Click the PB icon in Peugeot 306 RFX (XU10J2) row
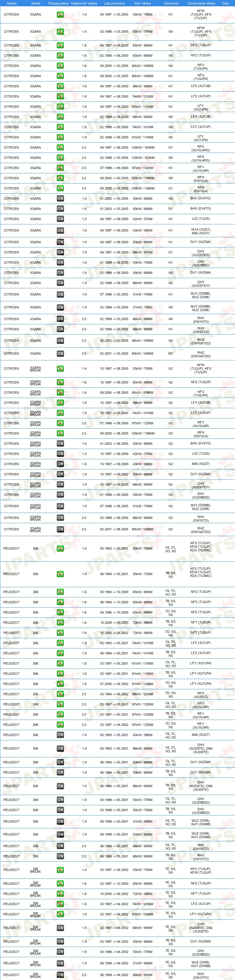This screenshot has width=235, height=980. (x=60, y=694)
